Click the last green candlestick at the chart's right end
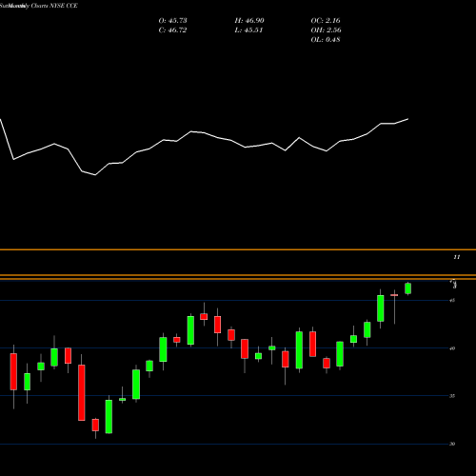476x476 pixels. pos(407,288)
